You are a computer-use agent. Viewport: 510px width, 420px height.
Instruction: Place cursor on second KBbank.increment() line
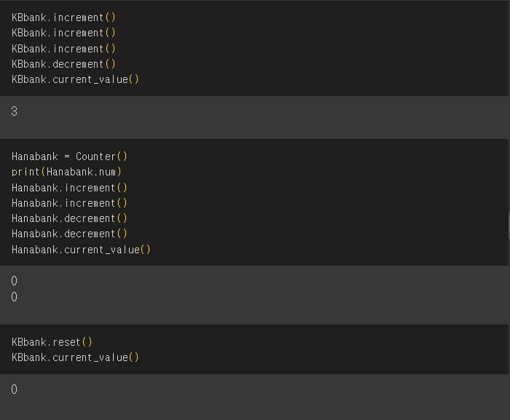click(x=63, y=33)
